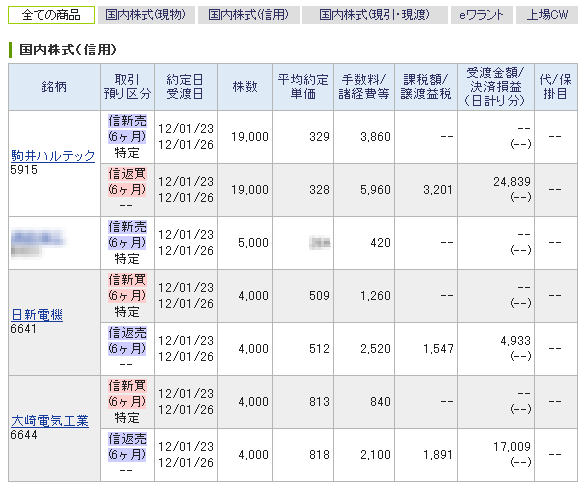
Task: Open the 日新電機 stock link
Action: click(x=37, y=315)
